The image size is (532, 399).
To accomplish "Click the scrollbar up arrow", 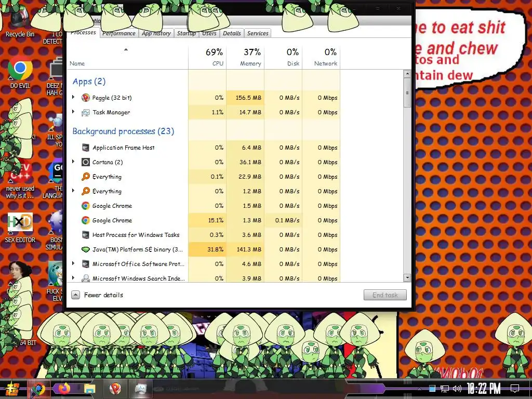I will pos(407,74).
